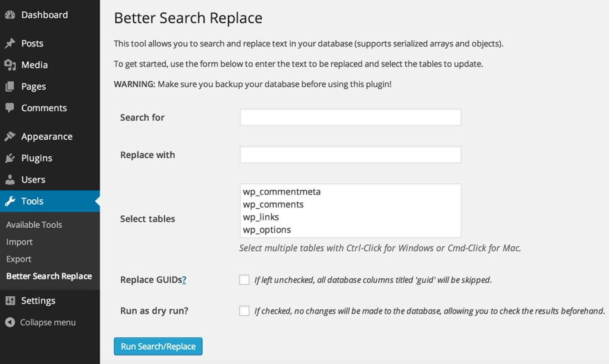Click the Appearance paintbrush icon

click(10, 137)
